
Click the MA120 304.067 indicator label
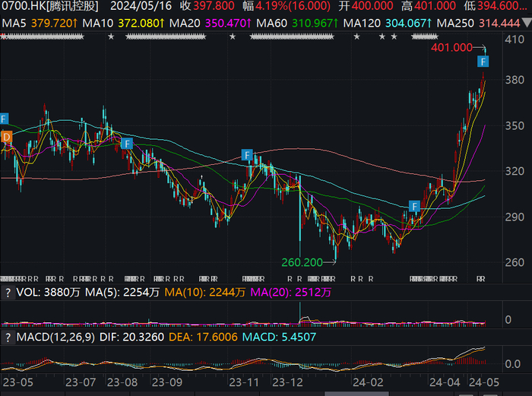(388, 23)
